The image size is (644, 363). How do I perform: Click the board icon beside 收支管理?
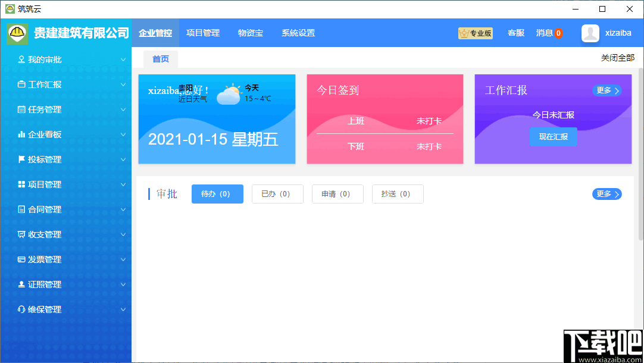[x=21, y=234]
